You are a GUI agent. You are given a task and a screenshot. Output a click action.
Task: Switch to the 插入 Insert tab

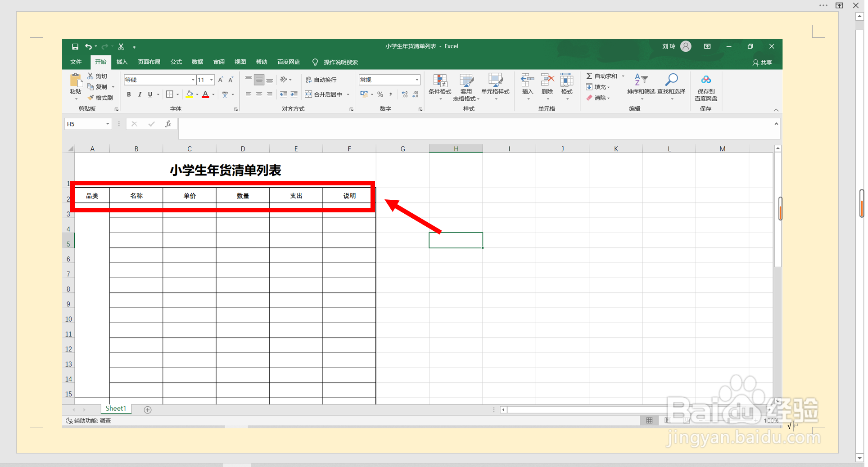tap(122, 62)
